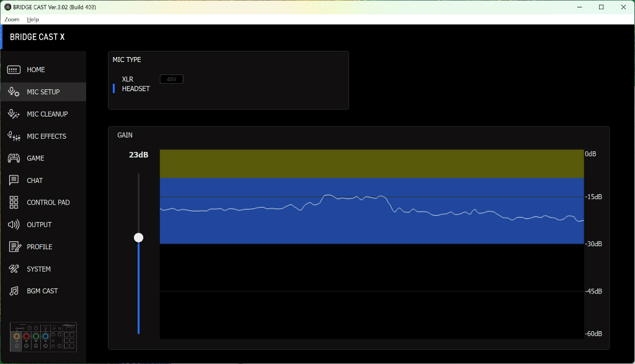Select HEADSET mic type
This screenshot has height=364, width=635.
pyautogui.click(x=136, y=89)
